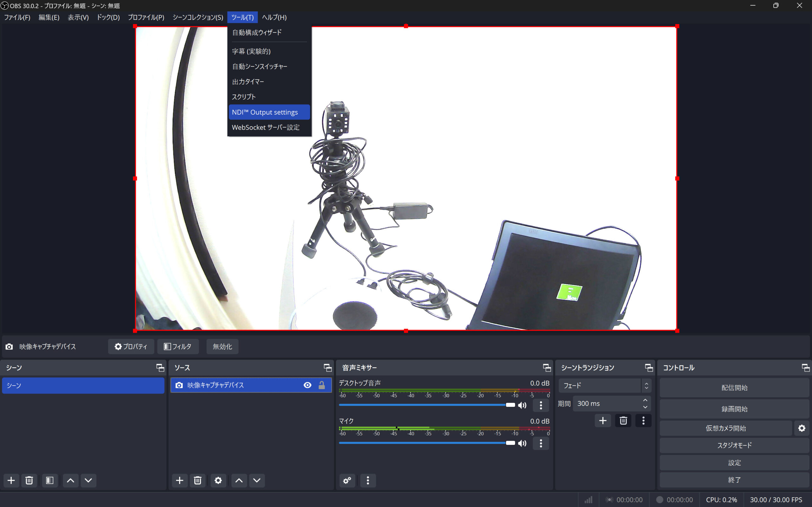Open マイク options three-dot menu
The width and height of the screenshot is (812, 507).
click(540, 443)
